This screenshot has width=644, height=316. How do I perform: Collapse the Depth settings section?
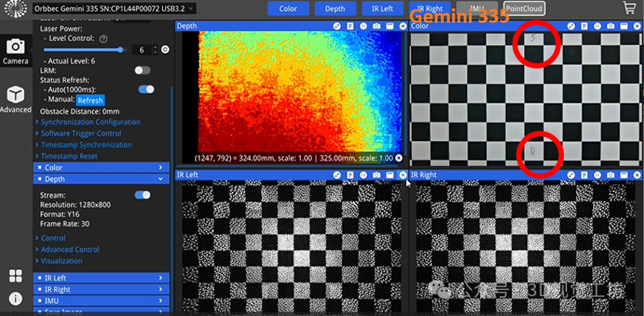click(x=101, y=179)
